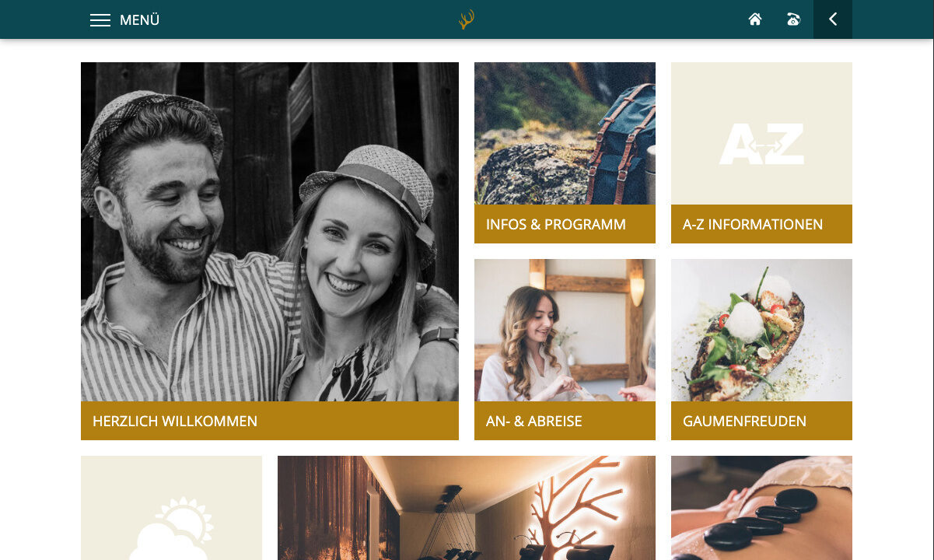Select A-Z Informationen label

click(x=753, y=224)
